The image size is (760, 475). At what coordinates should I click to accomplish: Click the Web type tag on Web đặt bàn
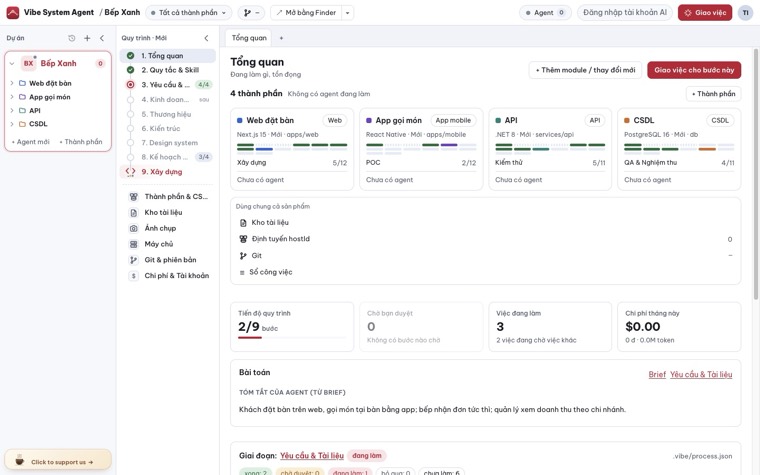[334, 120]
